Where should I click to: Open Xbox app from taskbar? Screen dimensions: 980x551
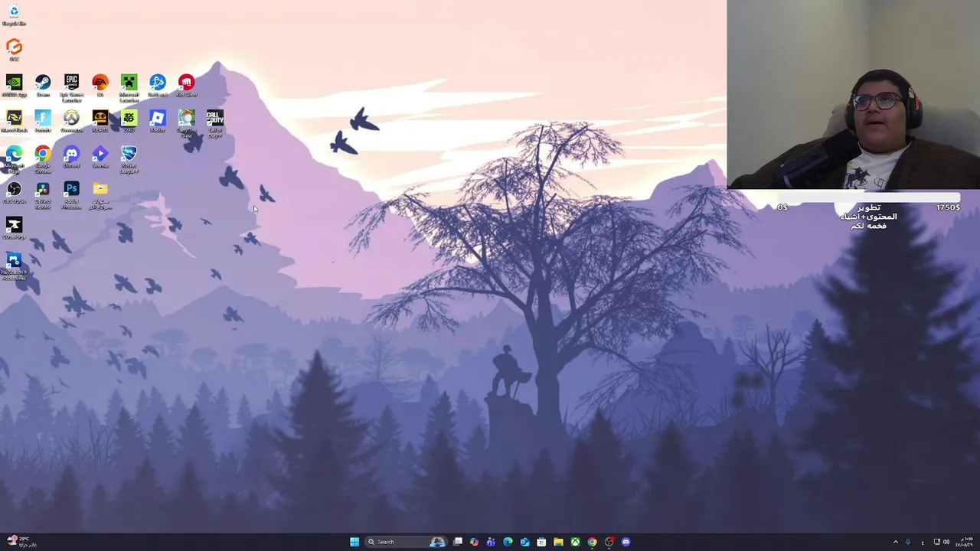point(575,542)
